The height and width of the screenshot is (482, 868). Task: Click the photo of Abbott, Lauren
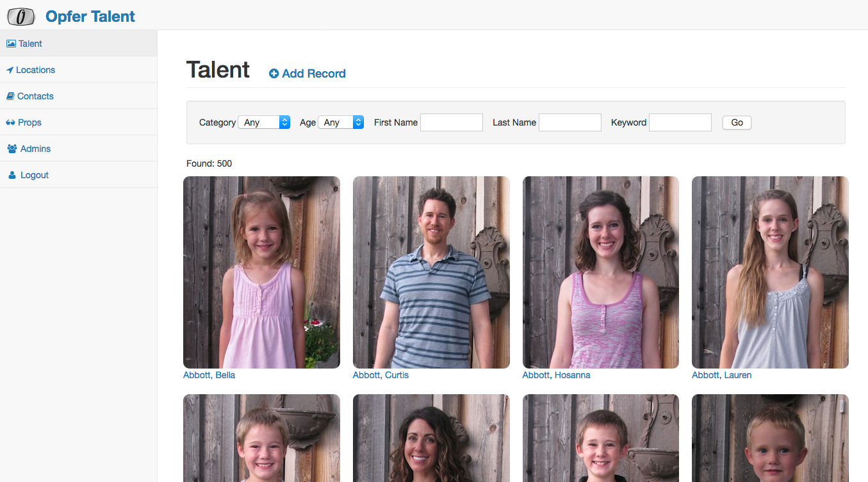pos(770,272)
